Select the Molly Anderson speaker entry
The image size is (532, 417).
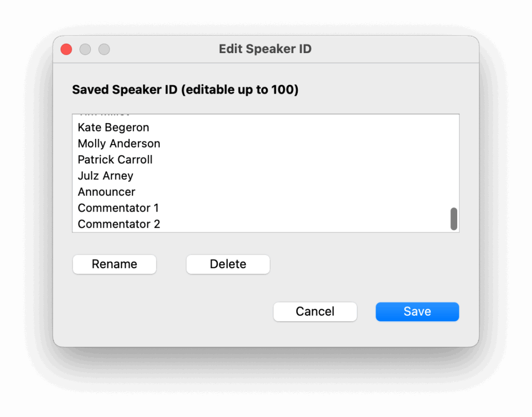coord(119,144)
